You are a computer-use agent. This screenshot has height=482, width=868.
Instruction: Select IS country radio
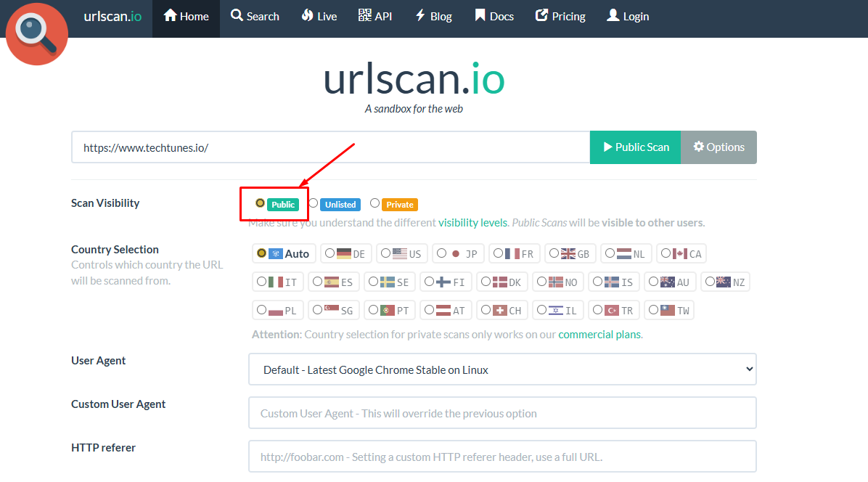598,281
